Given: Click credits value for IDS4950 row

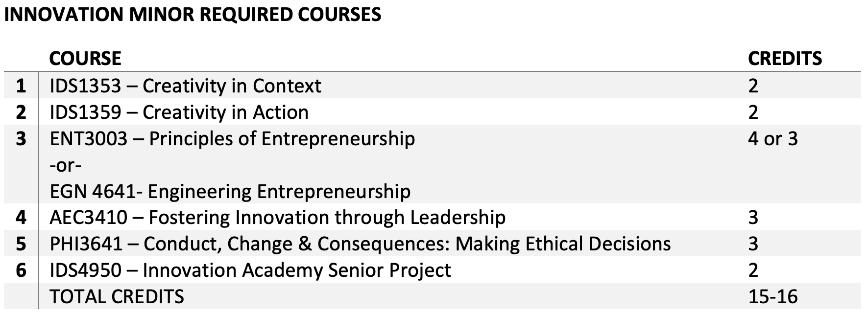Looking at the screenshot, I should click(x=753, y=270).
